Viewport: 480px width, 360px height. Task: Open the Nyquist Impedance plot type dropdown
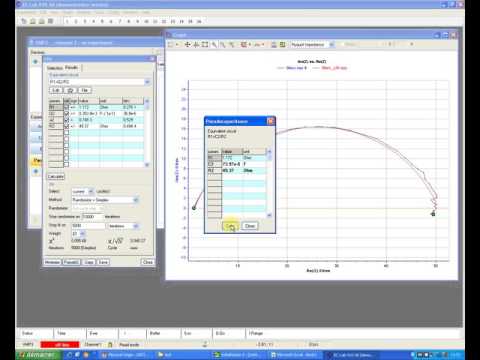point(332,44)
